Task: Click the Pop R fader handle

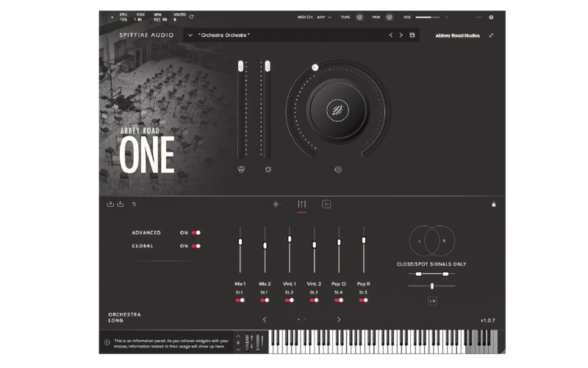Action: [x=363, y=240]
